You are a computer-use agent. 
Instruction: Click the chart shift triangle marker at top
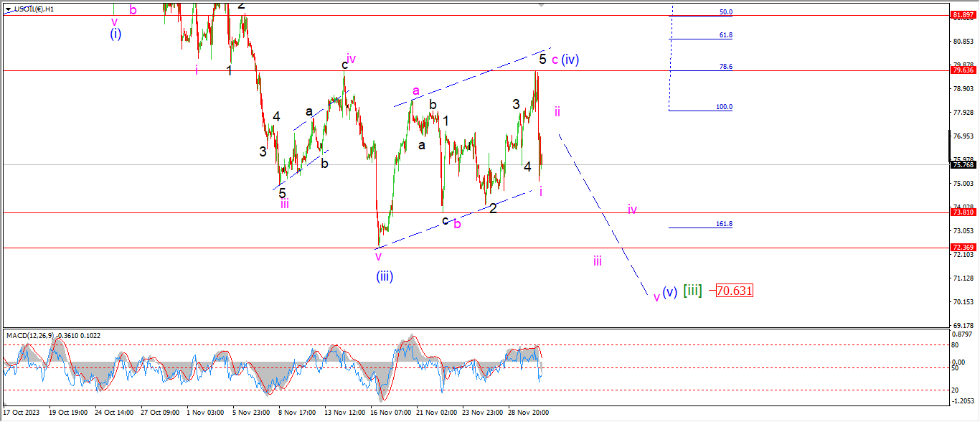click(x=542, y=4)
